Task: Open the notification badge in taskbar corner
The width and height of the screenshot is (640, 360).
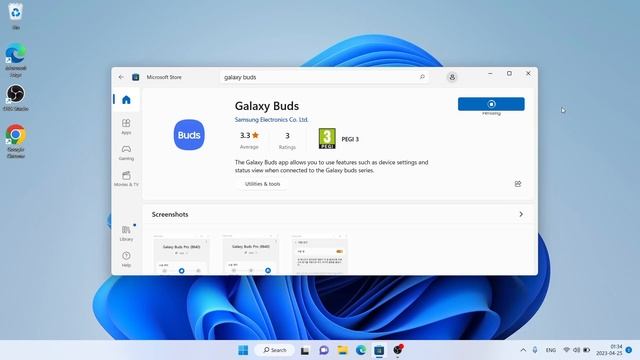Action: [629, 350]
